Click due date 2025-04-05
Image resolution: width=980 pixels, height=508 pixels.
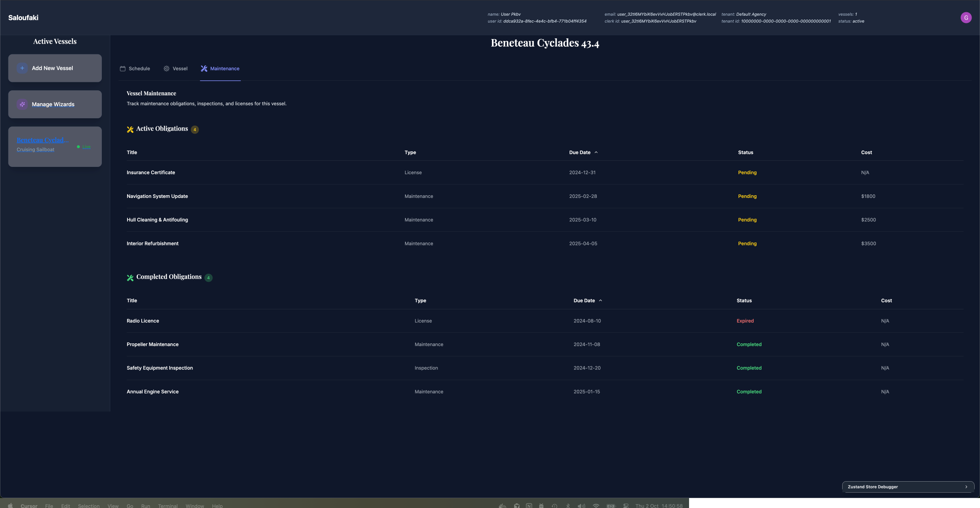(x=583, y=243)
